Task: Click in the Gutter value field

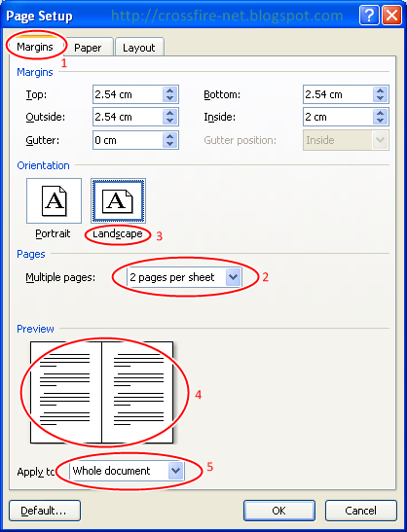Action: point(127,140)
